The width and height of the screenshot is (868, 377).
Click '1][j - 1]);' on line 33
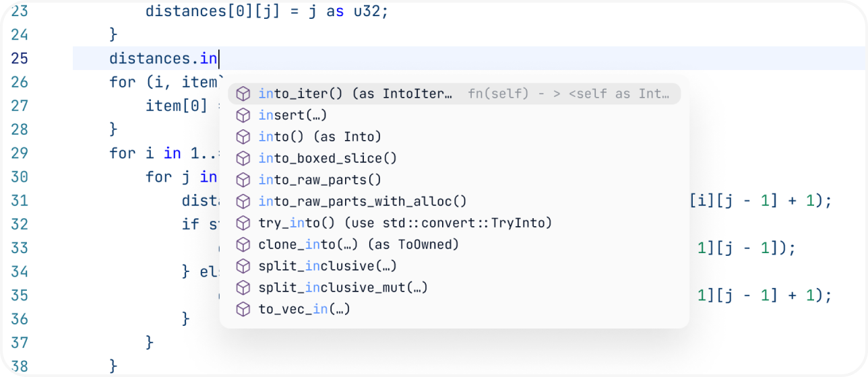(747, 248)
